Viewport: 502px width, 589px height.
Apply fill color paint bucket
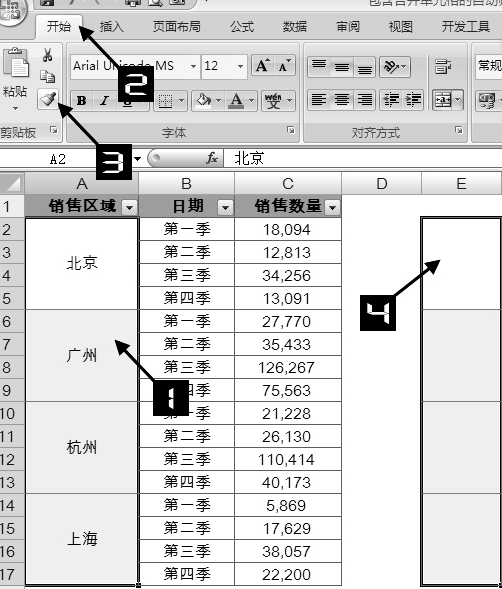(x=204, y=101)
